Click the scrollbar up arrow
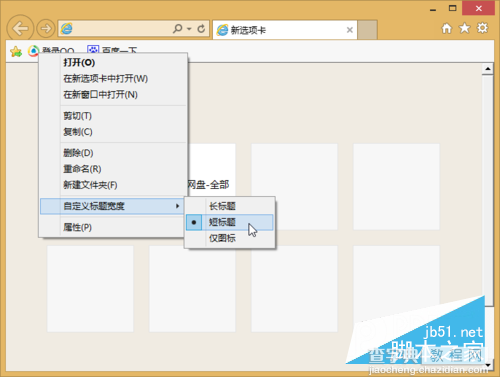500x377 pixels. coord(488,69)
